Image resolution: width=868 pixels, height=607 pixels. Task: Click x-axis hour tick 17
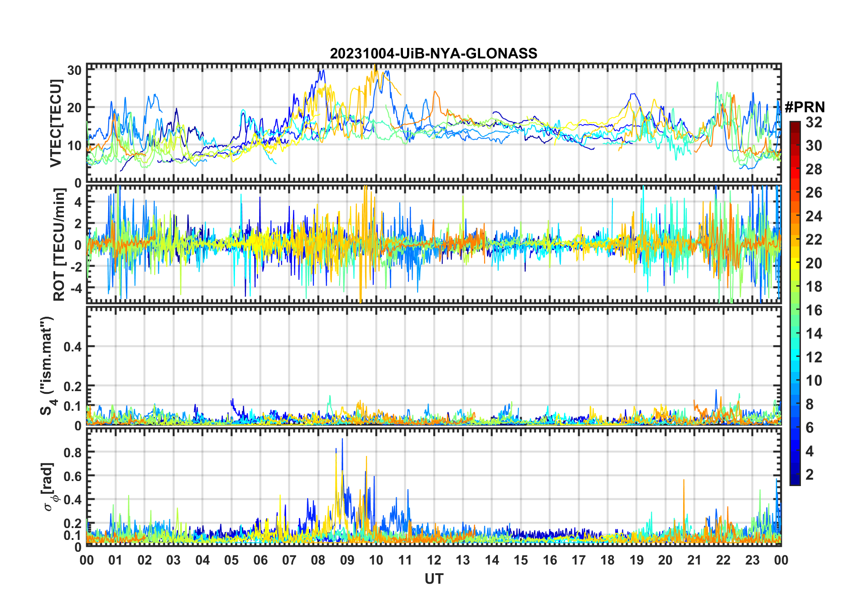[579, 560]
